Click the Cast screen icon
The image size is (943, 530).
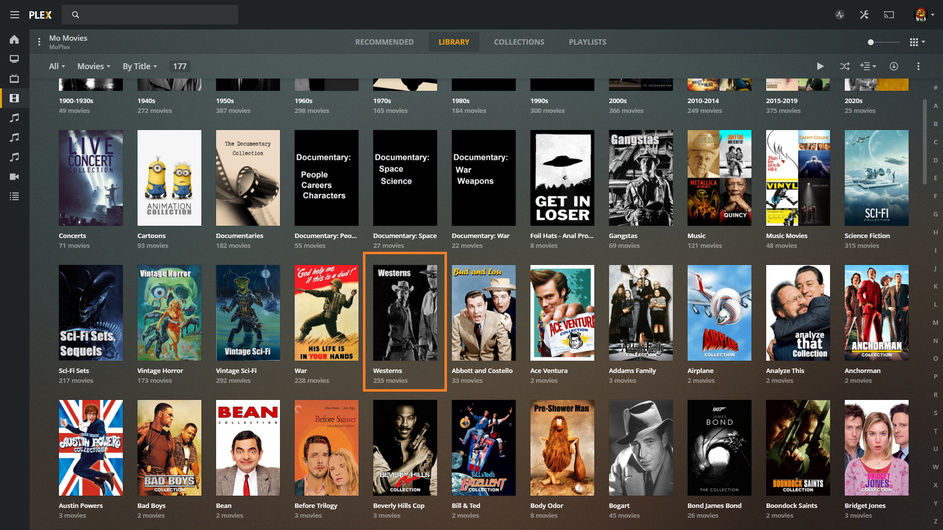coord(889,14)
